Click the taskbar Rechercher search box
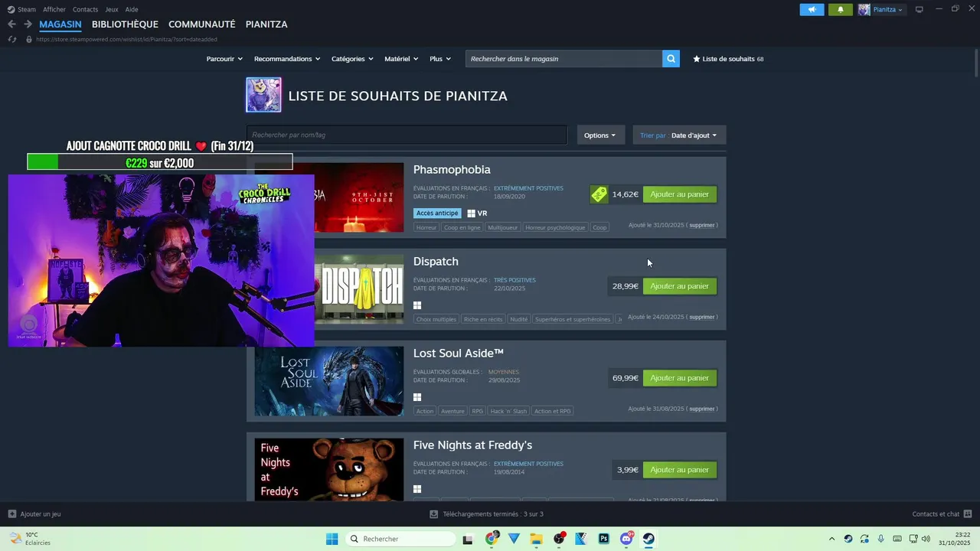Viewport: 980px width, 551px height. click(400, 539)
